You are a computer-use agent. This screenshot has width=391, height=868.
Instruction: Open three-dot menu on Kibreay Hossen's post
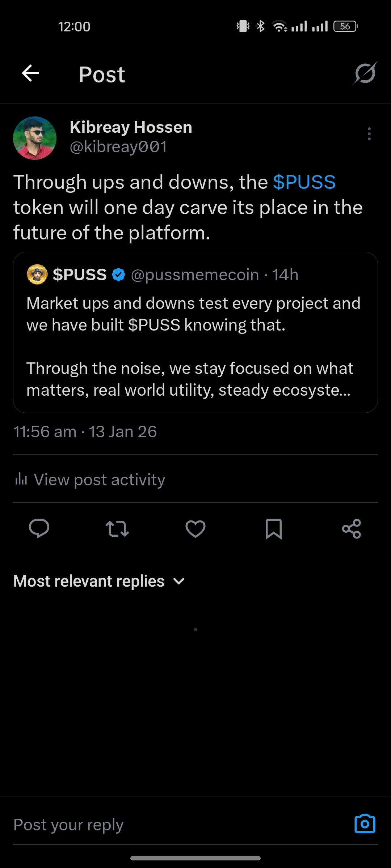[x=369, y=134]
